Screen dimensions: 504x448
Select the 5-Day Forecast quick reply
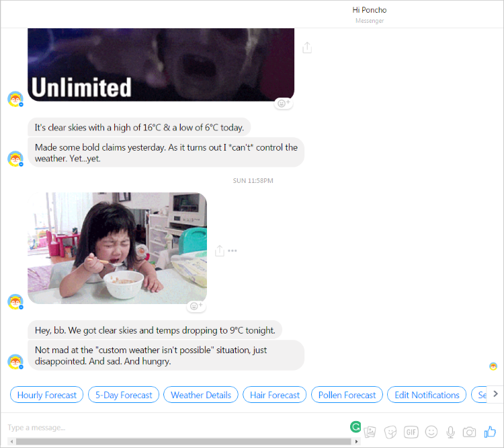point(124,395)
